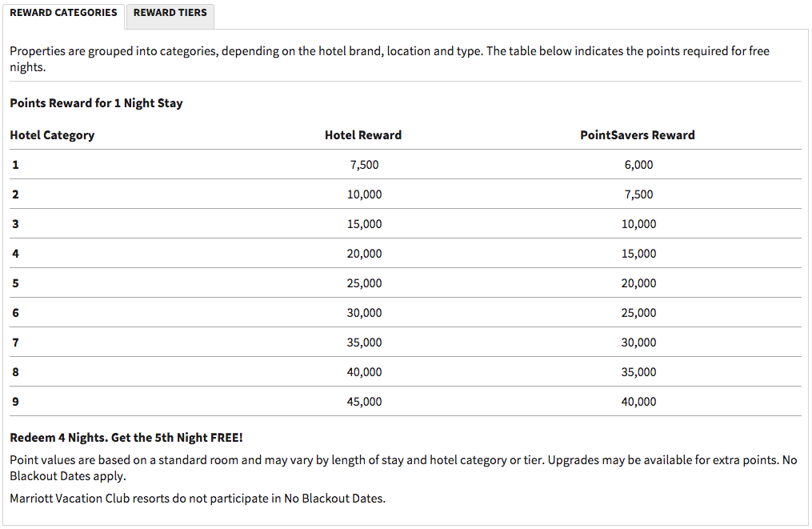Click the category 5 row number
Viewport: 812px width, 529px height.
[15, 283]
